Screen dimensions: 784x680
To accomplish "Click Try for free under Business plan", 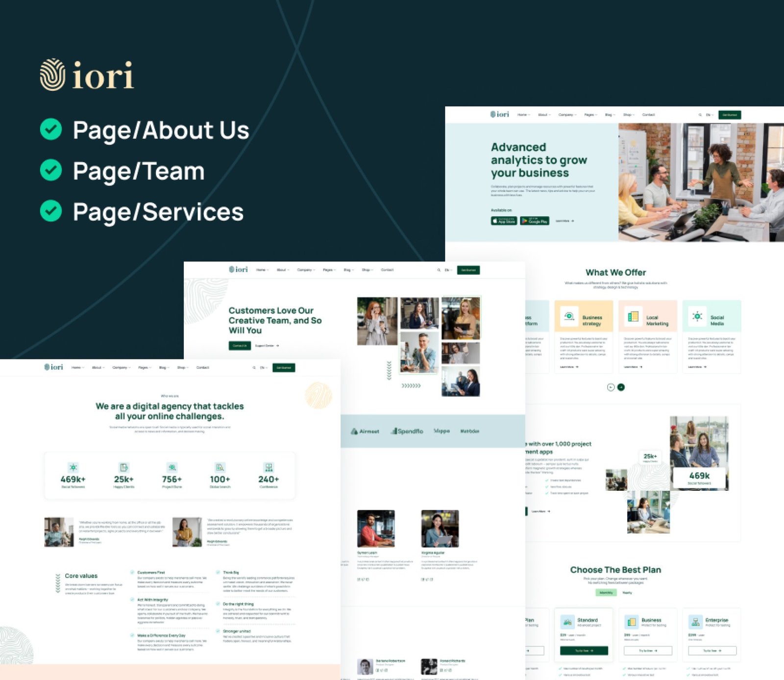I will pos(648,651).
